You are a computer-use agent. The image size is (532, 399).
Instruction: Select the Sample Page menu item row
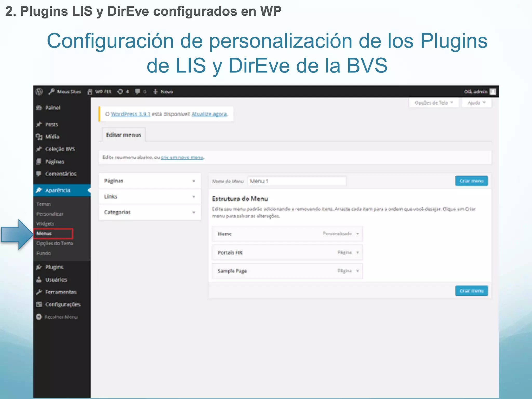[x=287, y=271]
